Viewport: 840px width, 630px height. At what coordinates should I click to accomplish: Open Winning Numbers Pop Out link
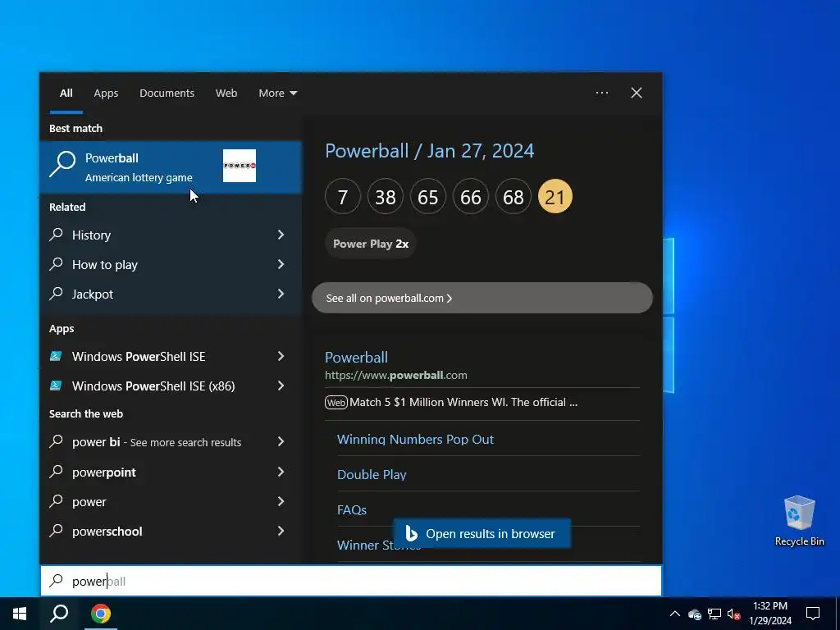[415, 440]
